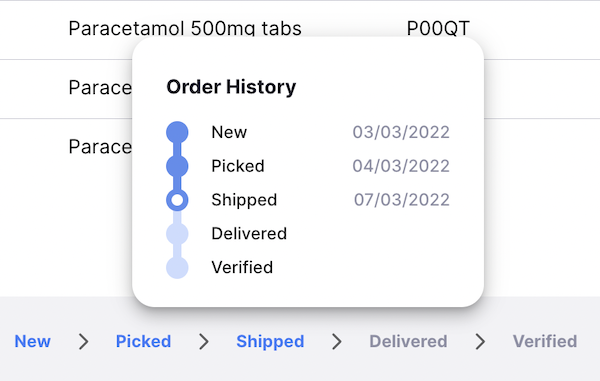The height and width of the screenshot is (381, 600).
Task: Select Picked status in bottom breadcrumb
Action: pos(143,341)
